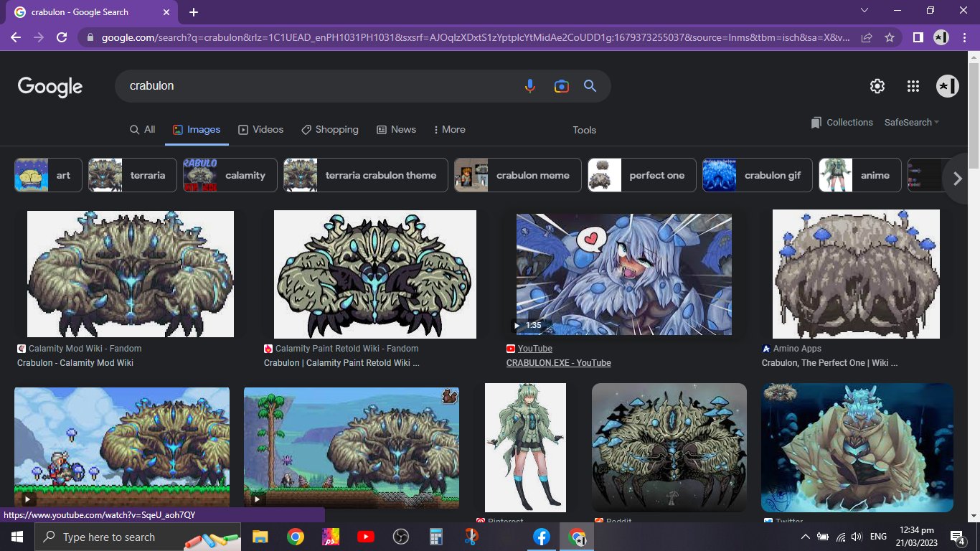This screenshot has width=980, height=551.
Task: Click the blue search magnifier button
Action: point(590,86)
